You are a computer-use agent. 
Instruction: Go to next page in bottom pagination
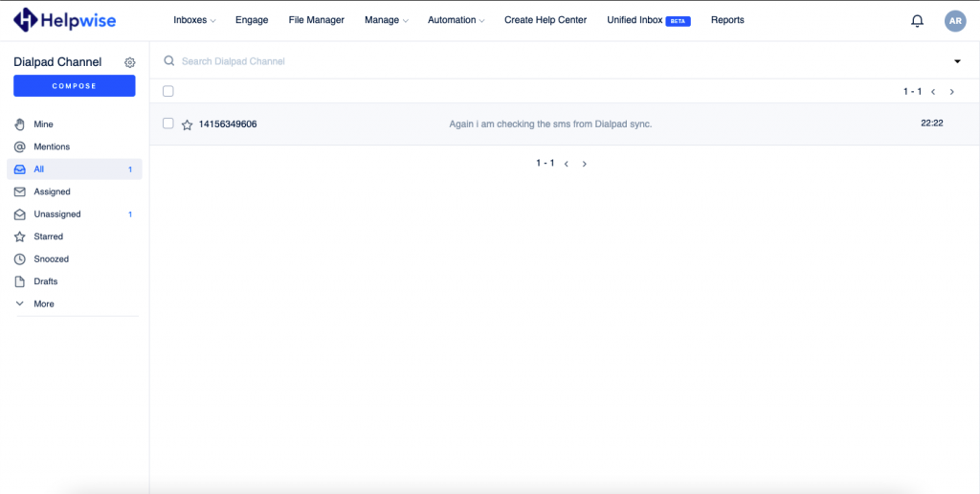585,164
